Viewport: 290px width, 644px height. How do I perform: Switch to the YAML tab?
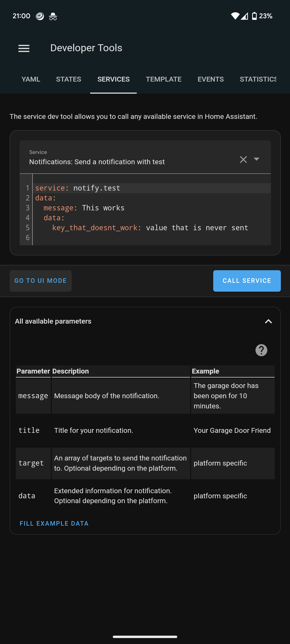(31, 79)
